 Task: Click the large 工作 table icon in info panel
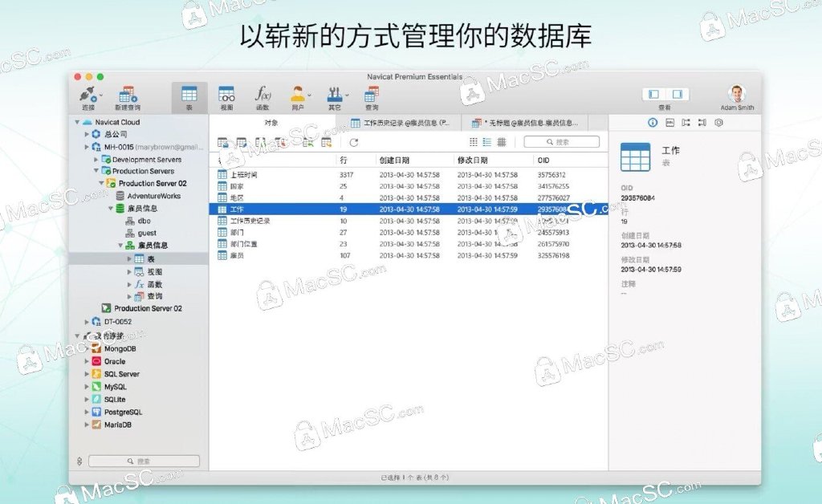click(x=636, y=157)
